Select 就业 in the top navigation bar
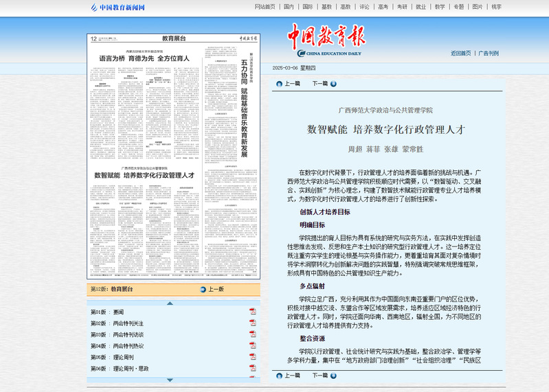This screenshot has width=549, height=392. (421, 7)
